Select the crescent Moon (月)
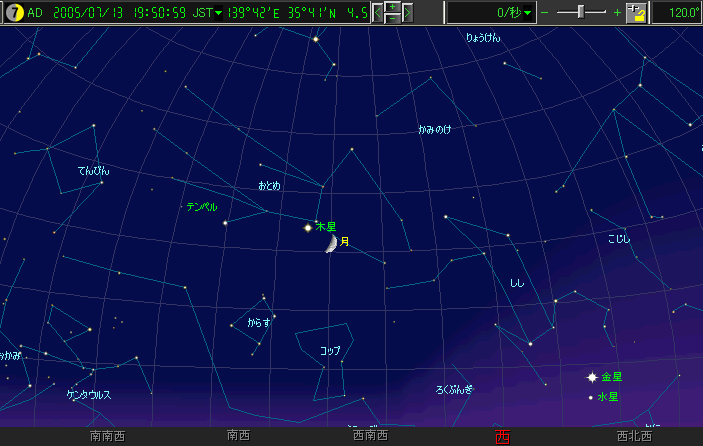This screenshot has height=446, width=703. pos(329,243)
